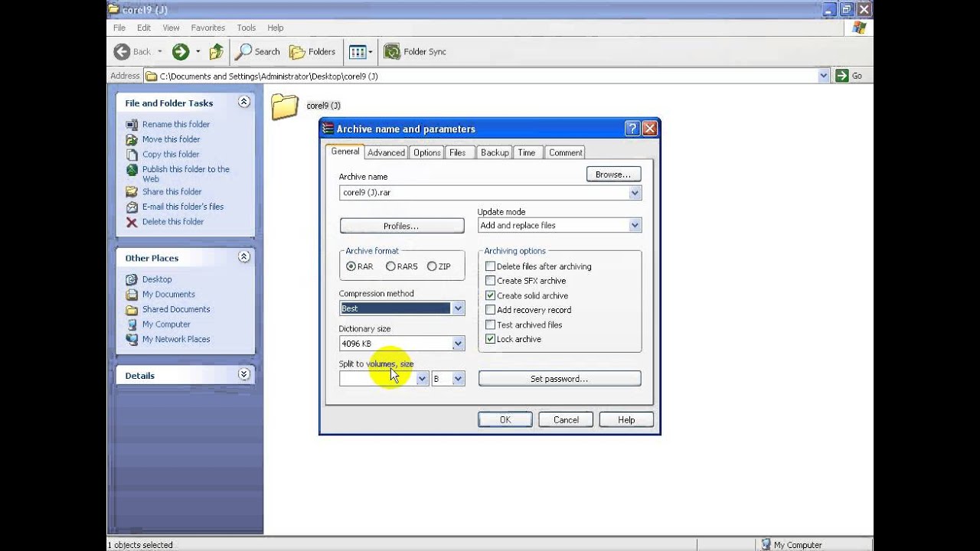Image resolution: width=980 pixels, height=551 pixels.
Task: Collapse the Other Places panel
Action: (x=243, y=257)
